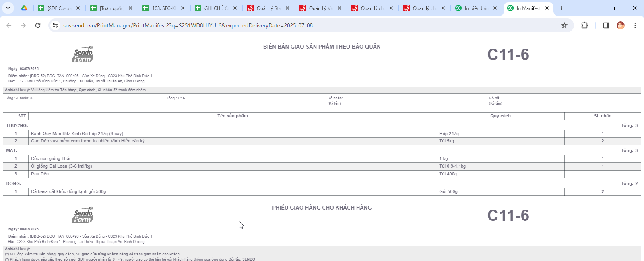Toggle the browser side panel
Image resolution: width=644 pixels, height=261 pixels.
tap(606, 25)
